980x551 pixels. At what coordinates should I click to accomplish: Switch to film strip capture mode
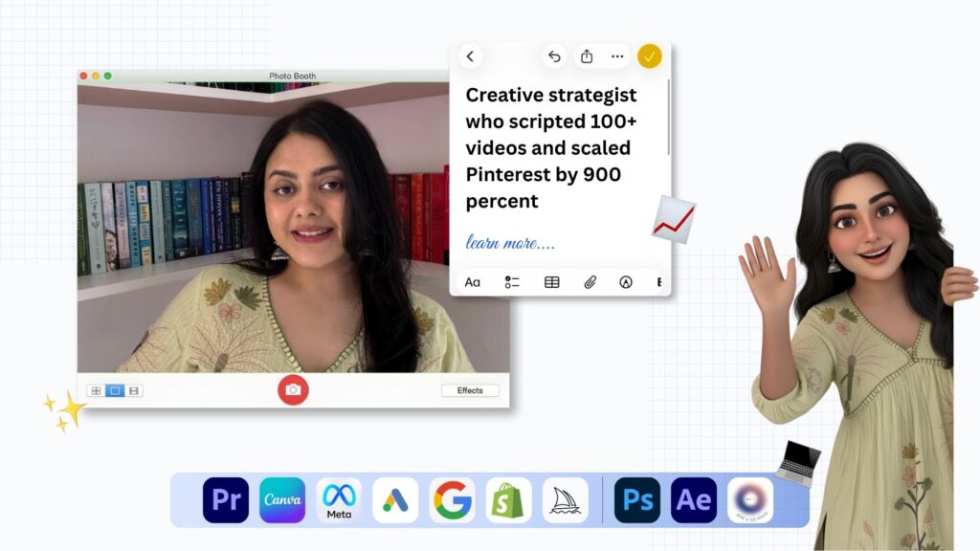click(x=134, y=389)
